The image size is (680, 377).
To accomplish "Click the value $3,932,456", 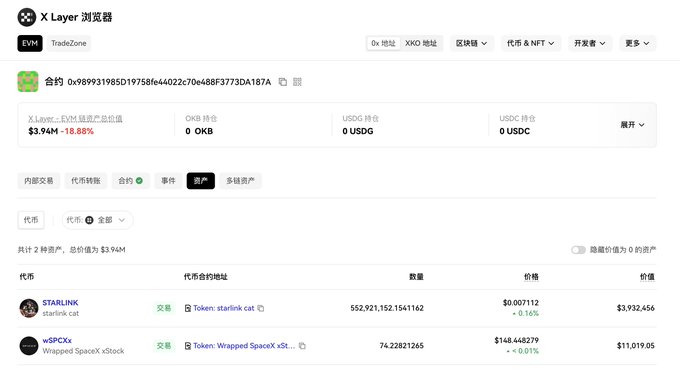I will point(636,308).
